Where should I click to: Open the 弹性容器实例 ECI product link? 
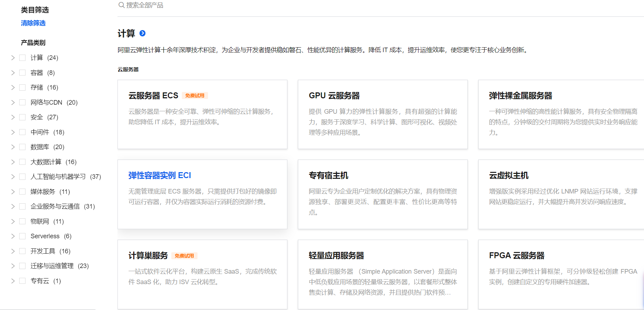(160, 175)
